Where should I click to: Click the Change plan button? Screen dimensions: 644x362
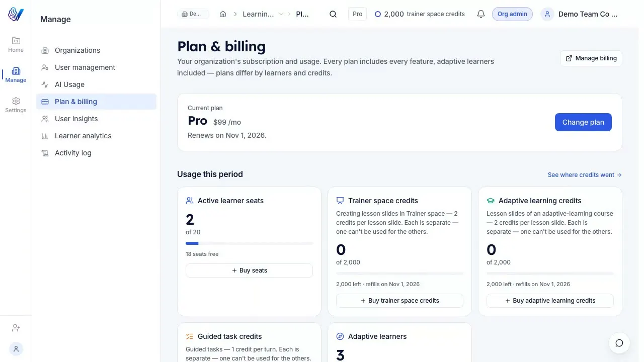pos(583,122)
